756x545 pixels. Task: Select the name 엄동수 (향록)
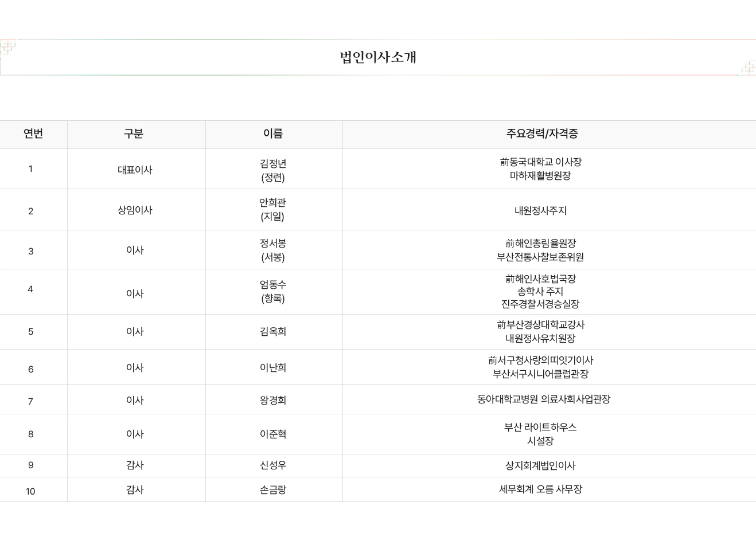273,291
